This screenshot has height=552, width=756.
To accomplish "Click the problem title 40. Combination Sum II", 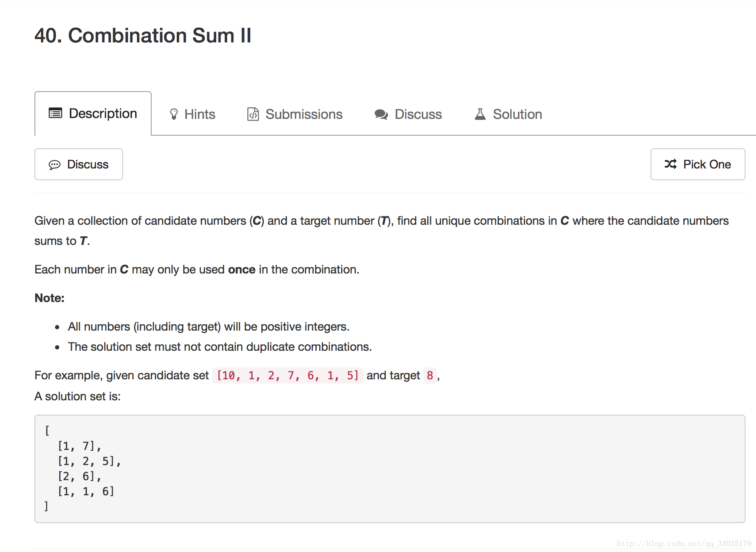I will pyautogui.click(x=143, y=35).
